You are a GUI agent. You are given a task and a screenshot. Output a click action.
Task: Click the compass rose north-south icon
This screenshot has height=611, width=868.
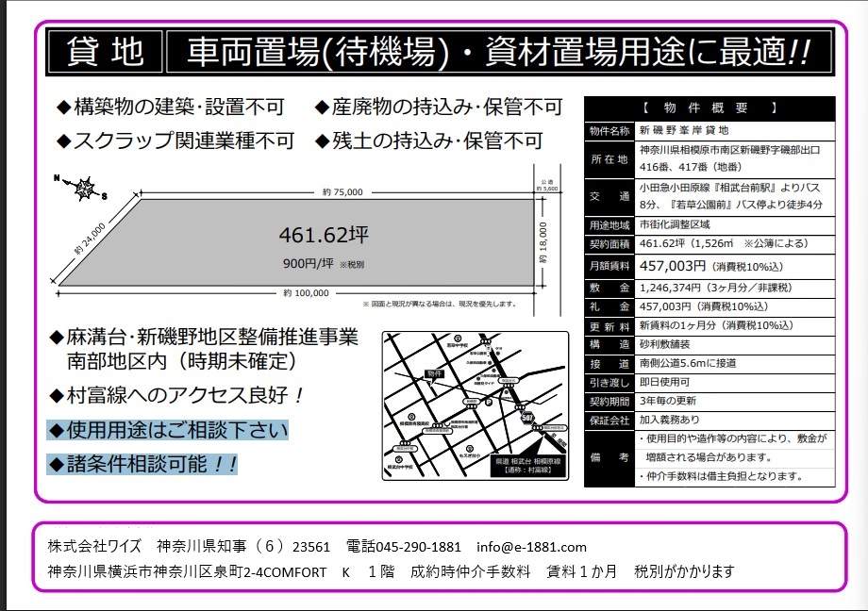click(84, 187)
